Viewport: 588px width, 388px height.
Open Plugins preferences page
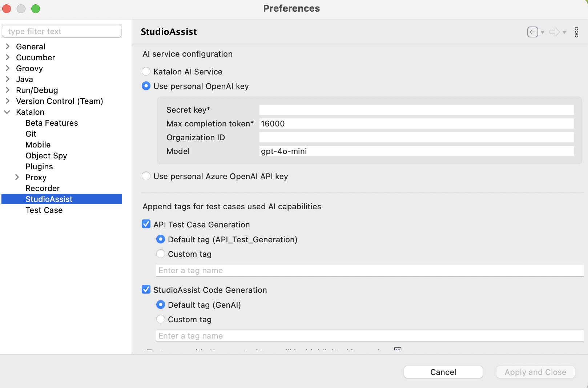pos(39,166)
